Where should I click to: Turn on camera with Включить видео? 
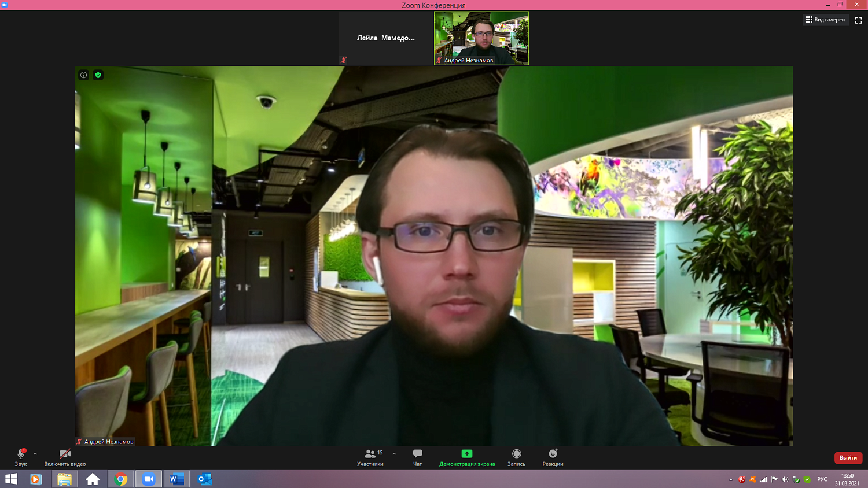click(65, 457)
